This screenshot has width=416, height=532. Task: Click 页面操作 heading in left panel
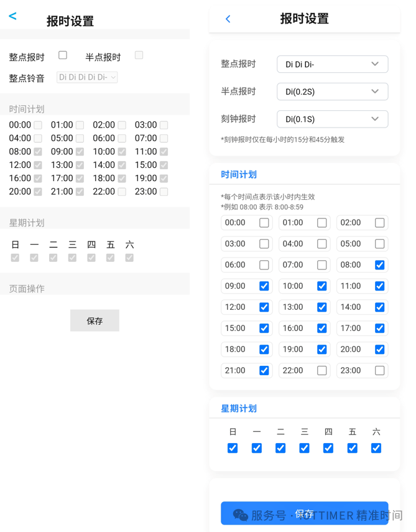(27, 289)
